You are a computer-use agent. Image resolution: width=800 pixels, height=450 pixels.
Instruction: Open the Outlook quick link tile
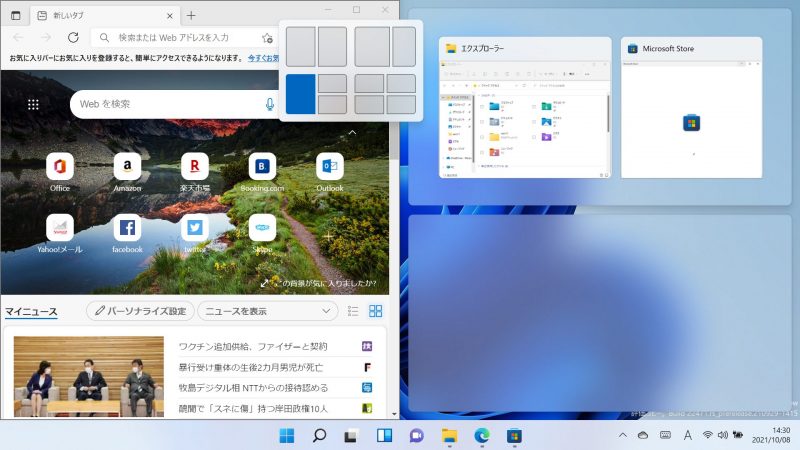330,167
